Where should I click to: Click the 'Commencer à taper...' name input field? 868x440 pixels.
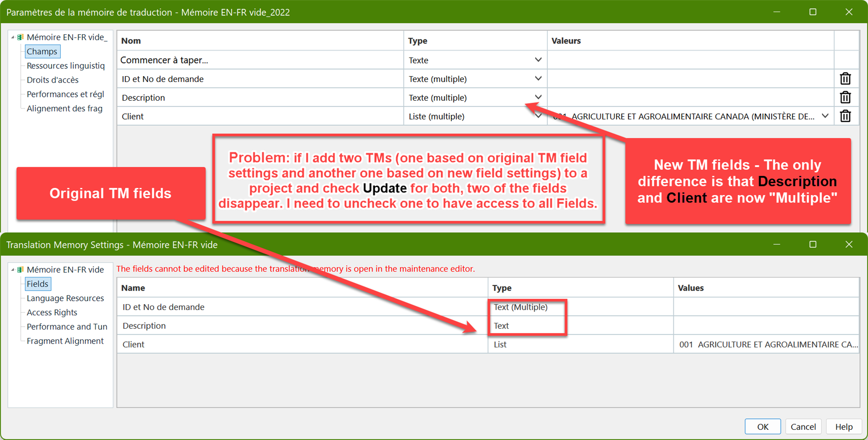point(260,60)
